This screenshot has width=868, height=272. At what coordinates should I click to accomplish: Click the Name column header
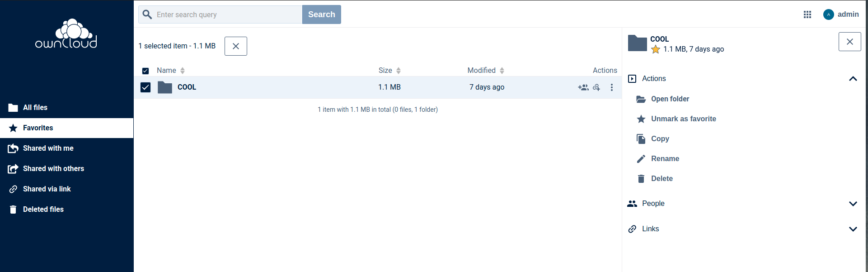tap(166, 71)
